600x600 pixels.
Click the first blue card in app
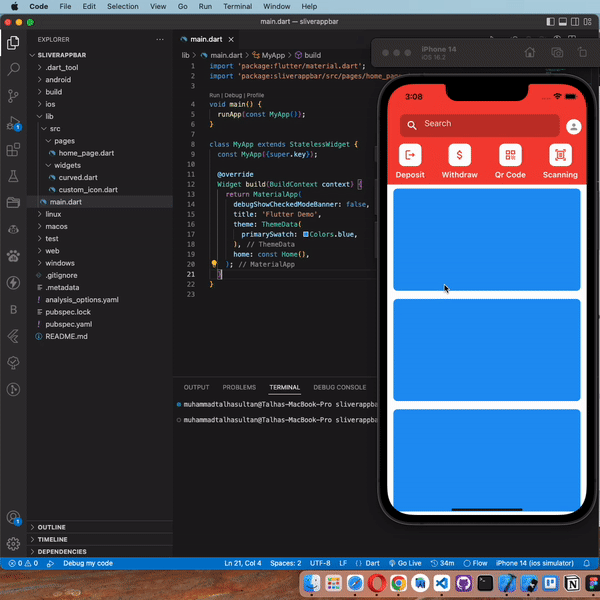[487, 240]
